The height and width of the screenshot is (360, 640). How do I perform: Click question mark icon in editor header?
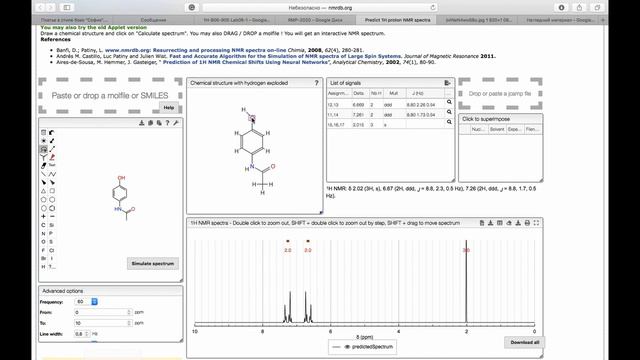167,123
